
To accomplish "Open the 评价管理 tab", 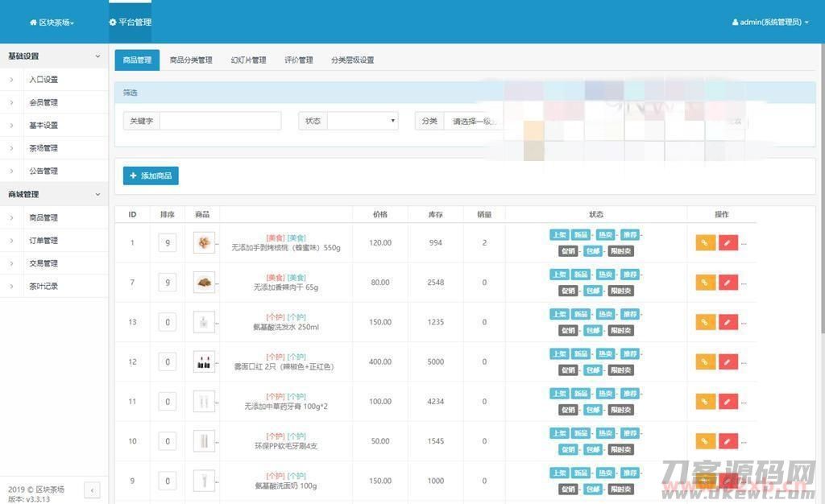I will 299,60.
